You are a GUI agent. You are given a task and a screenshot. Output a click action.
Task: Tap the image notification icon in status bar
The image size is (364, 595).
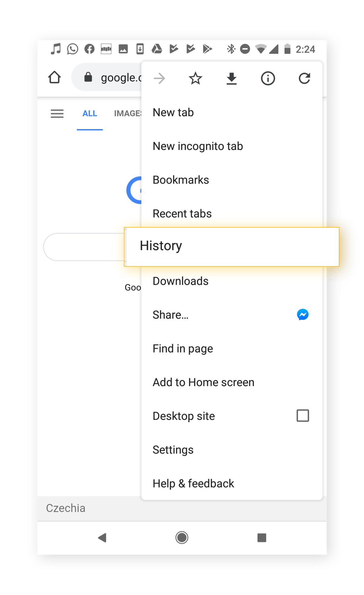123,49
